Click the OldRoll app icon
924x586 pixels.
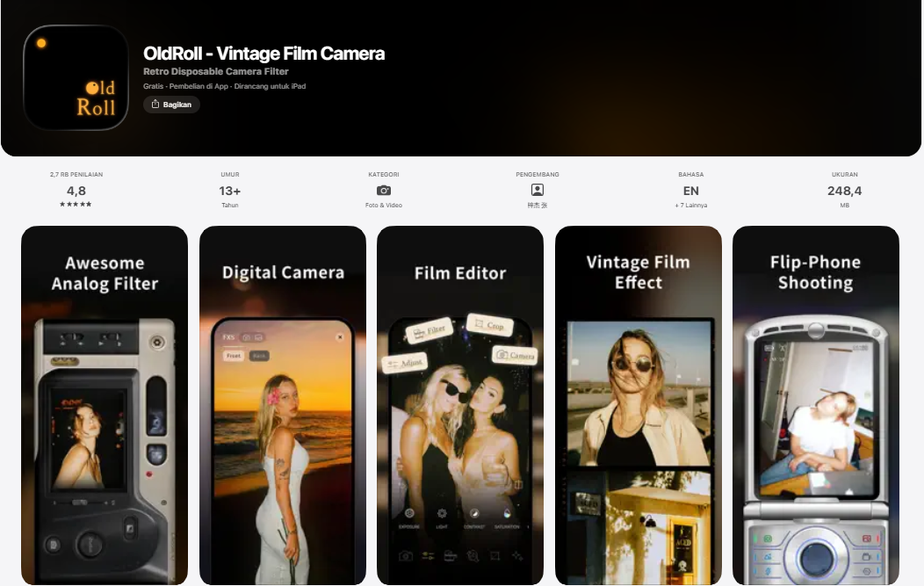[76, 77]
